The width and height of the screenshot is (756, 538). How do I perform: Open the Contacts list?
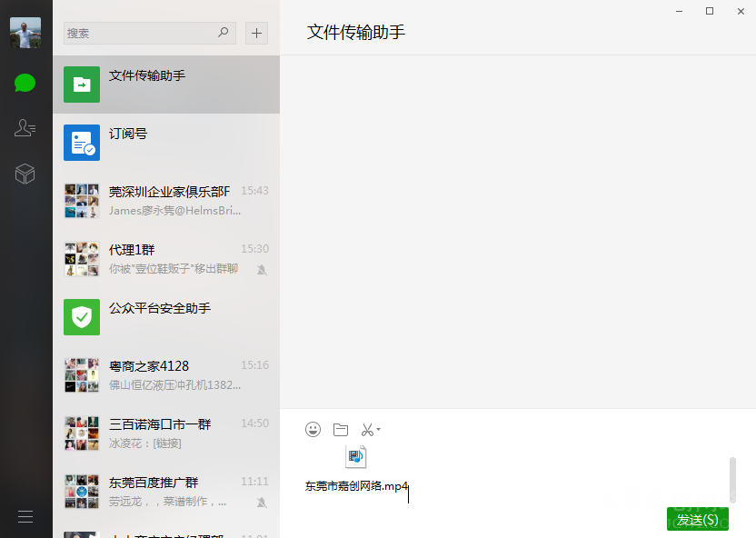click(x=25, y=128)
